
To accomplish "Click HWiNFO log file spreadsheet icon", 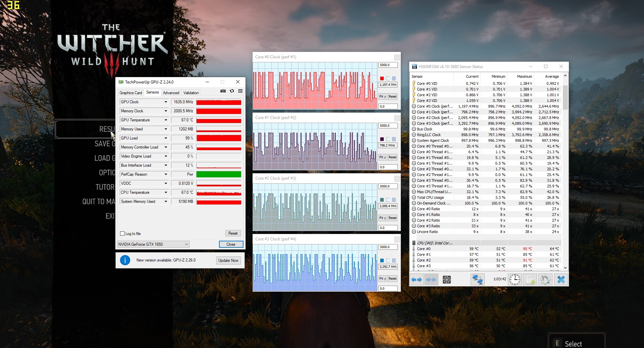I will point(530,279).
